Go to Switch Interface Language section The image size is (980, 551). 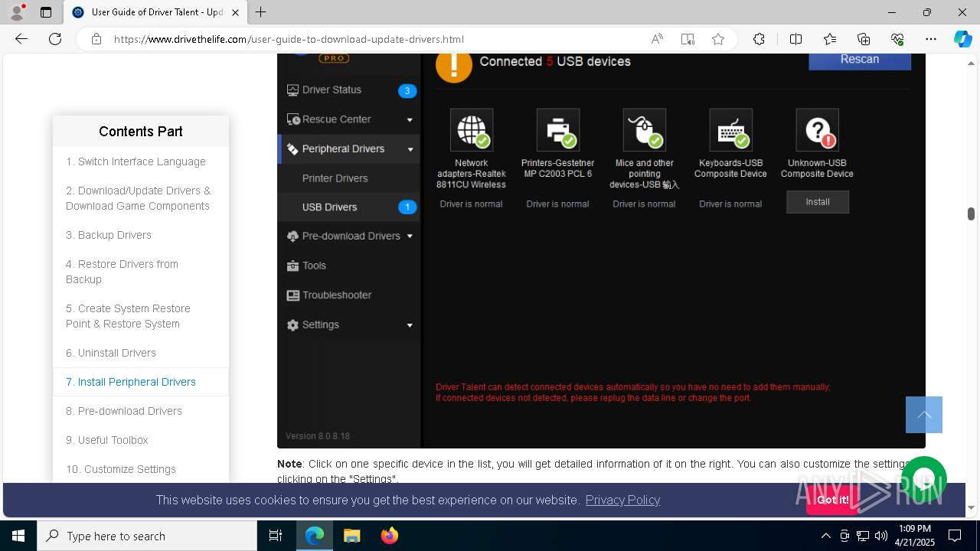pyautogui.click(x=136, y=161)
